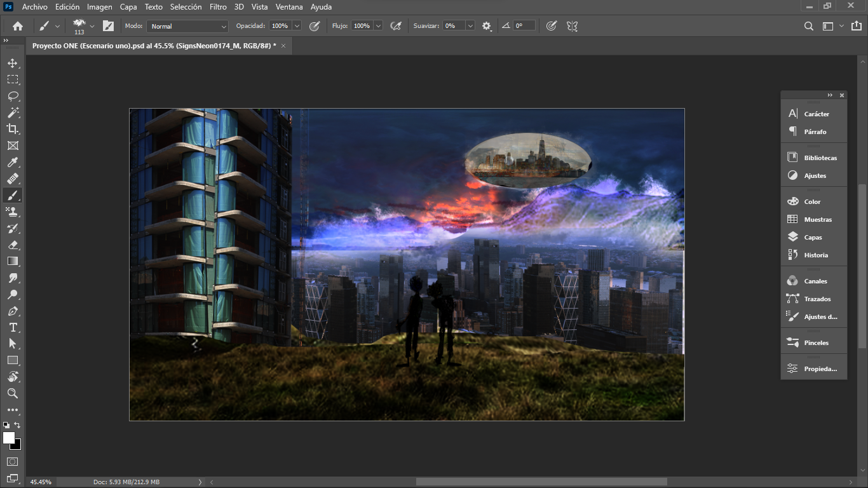Set the black background color swatch
The height and width of the screenshot is (488, 868).
click(17, 446)
